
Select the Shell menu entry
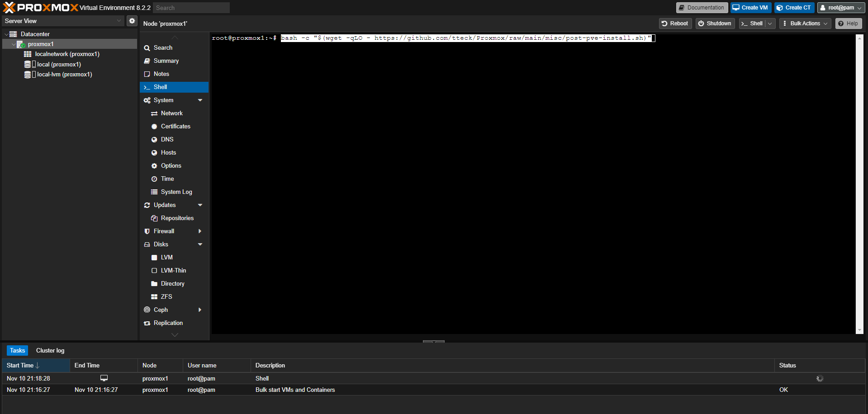click(x=174, y=87)
